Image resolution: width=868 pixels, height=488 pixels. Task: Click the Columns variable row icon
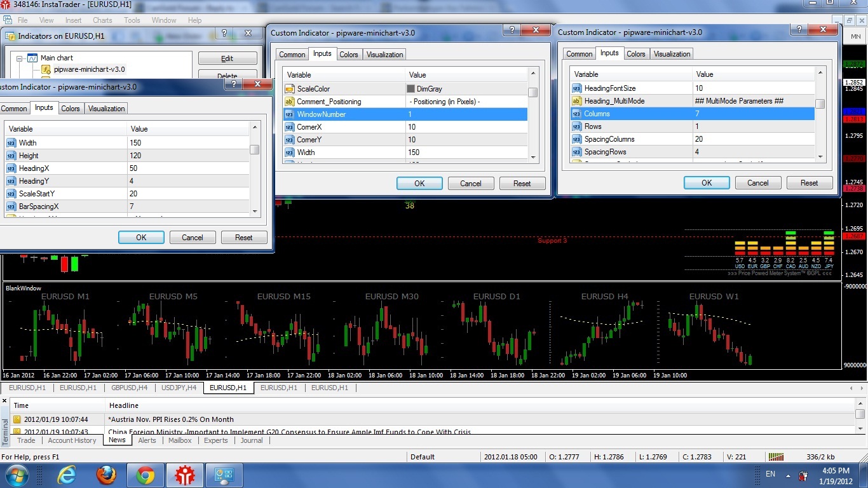pyautogui.click(x=577, y=114)
